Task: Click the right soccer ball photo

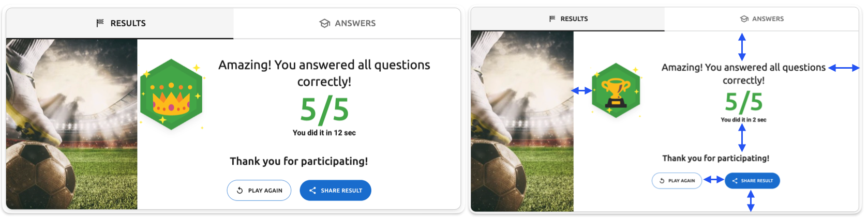Action: pos(522,121)
